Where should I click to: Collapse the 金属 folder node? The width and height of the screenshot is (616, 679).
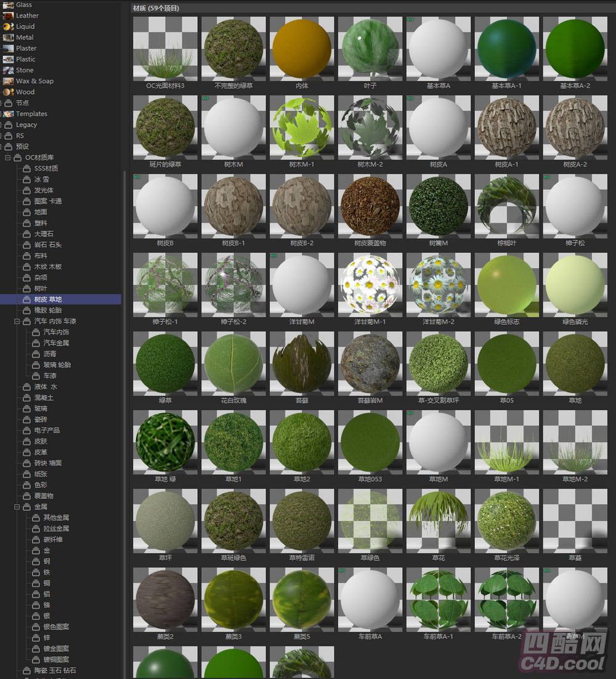(17, 506)
